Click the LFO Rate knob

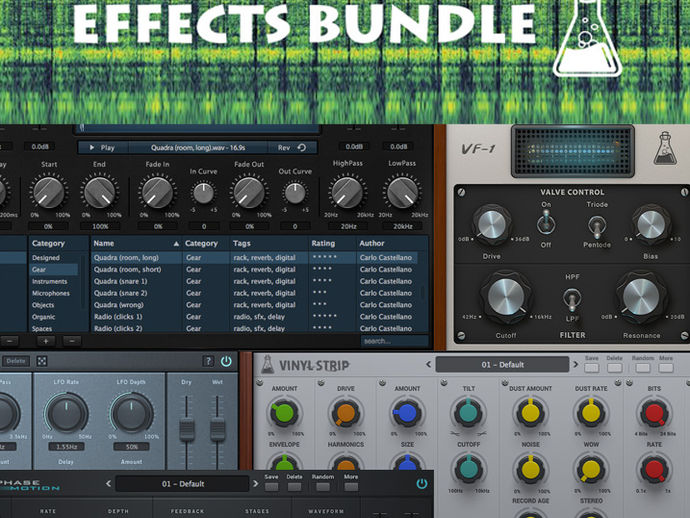(x=66, y=413)
